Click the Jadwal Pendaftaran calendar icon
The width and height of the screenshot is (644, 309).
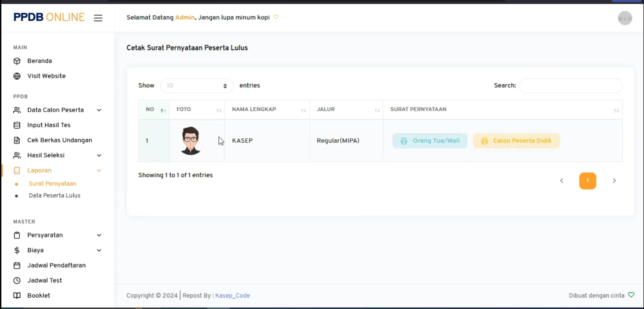tap(17, 265)
